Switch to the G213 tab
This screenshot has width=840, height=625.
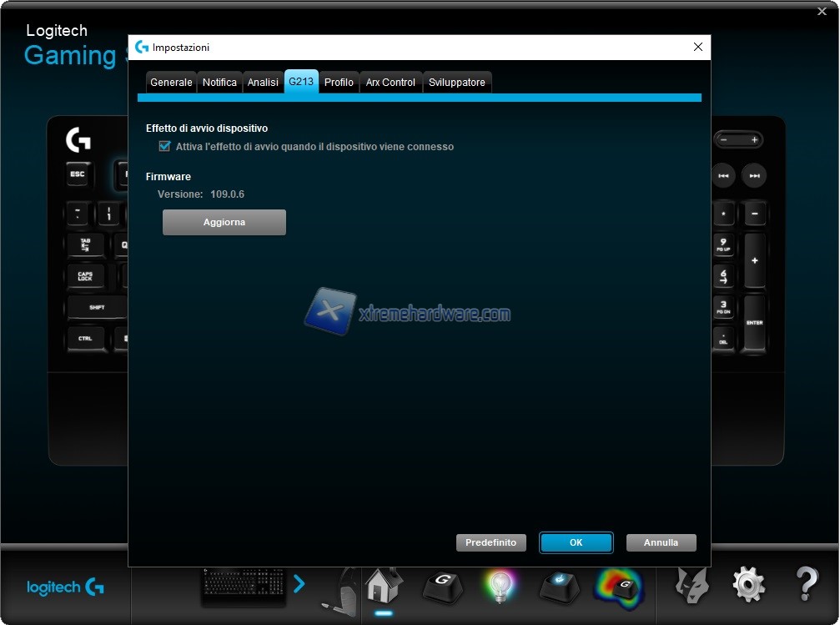coord(301,82)
